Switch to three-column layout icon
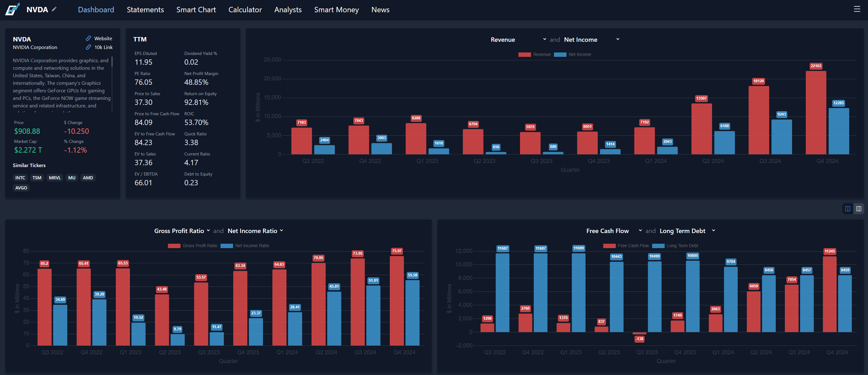Image resolution: width=868 pixels, height=375 pixels. point(859,209)
